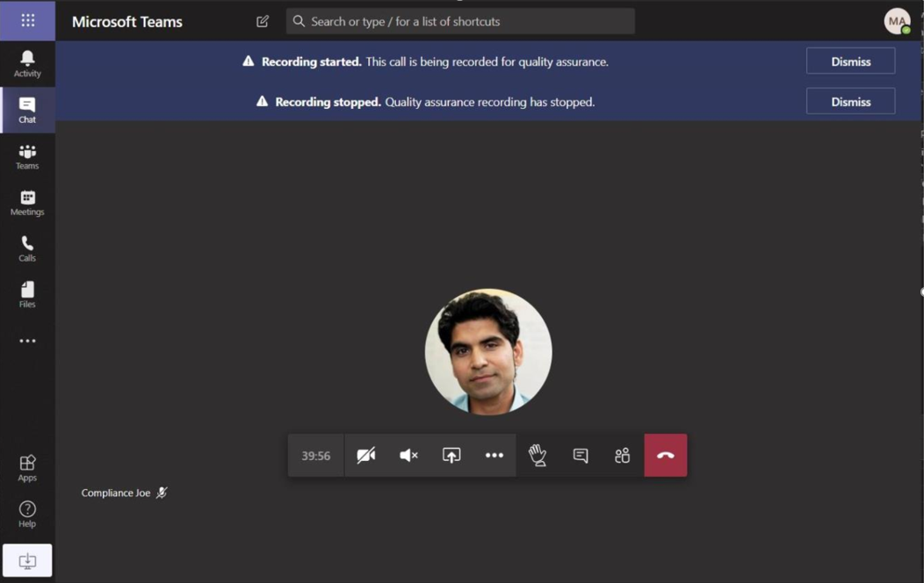Screen dimensions: 924x583
Task: Show more apps ellipsis in sidebar
Action: [27, 341]
